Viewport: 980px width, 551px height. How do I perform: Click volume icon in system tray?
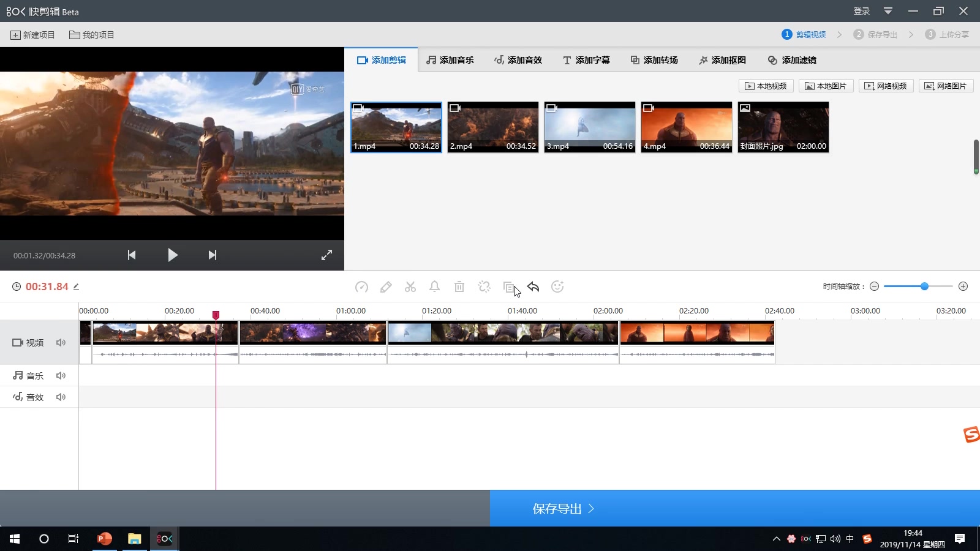tap(835, 539)
